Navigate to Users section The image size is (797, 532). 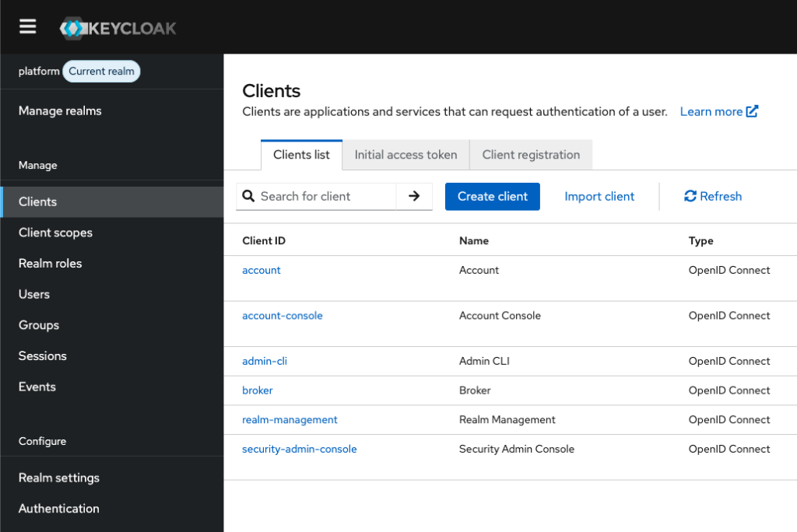(34, 295)
